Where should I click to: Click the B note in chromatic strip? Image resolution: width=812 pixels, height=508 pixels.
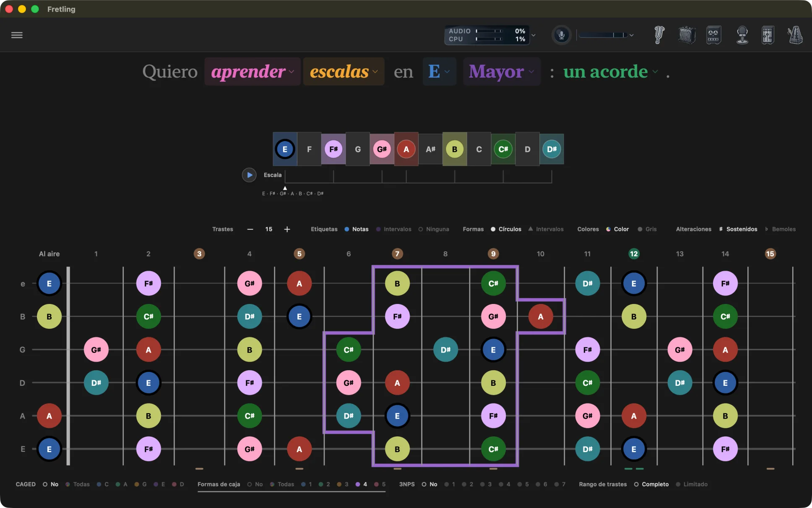click(x=455, y=149)
